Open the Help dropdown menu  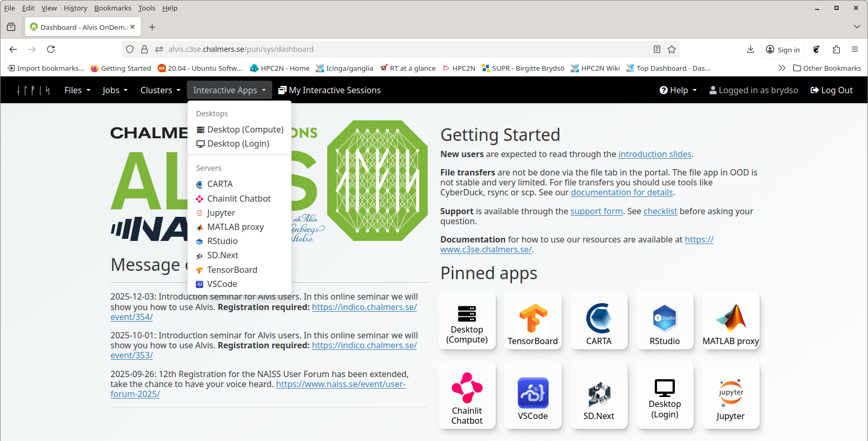(x=678, y=90)
